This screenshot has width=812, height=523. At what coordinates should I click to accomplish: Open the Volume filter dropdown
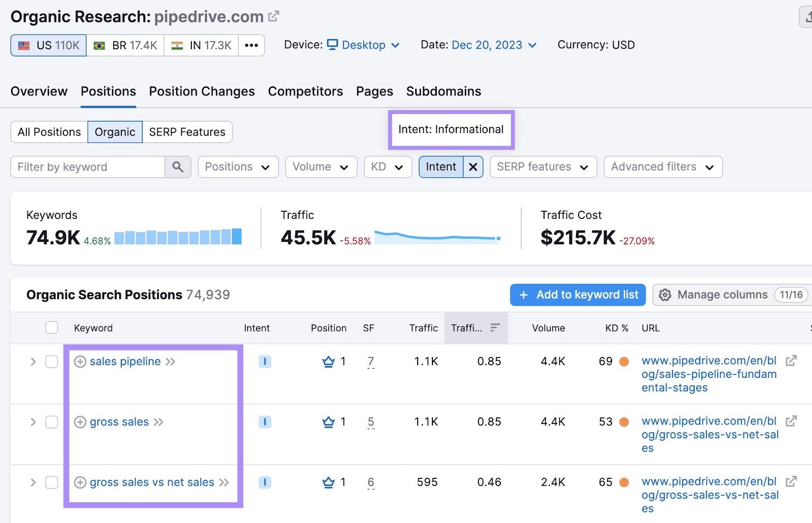(x=321, y=167)
